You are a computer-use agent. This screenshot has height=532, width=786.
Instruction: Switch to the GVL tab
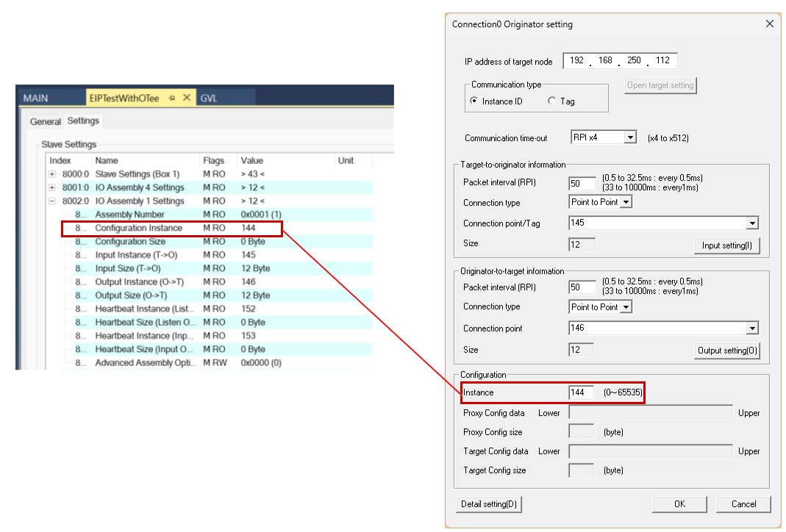tap(209, 98)
